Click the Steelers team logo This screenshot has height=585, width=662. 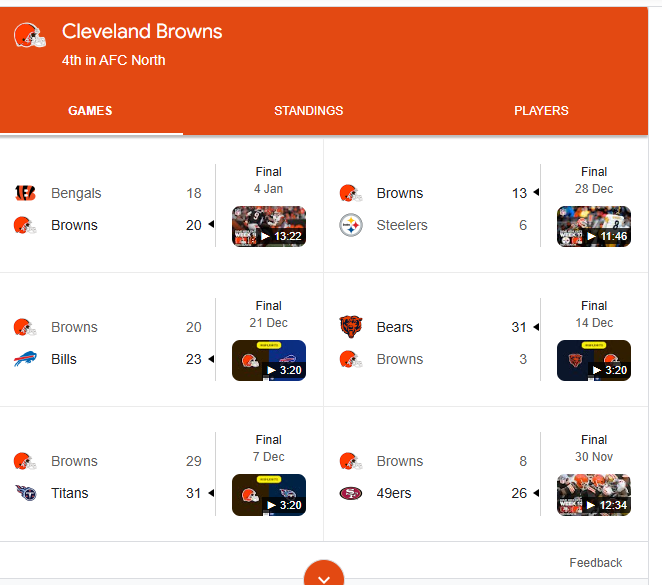[x=350, y=225]
